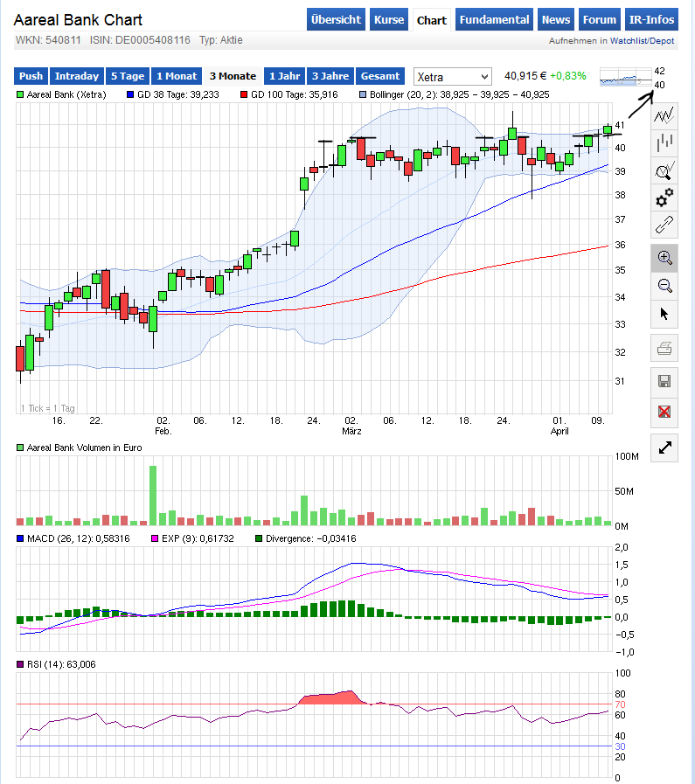Switch to the Fundamental tab
Viewport: 695px width, 784px height.
(x=494, y=19)
